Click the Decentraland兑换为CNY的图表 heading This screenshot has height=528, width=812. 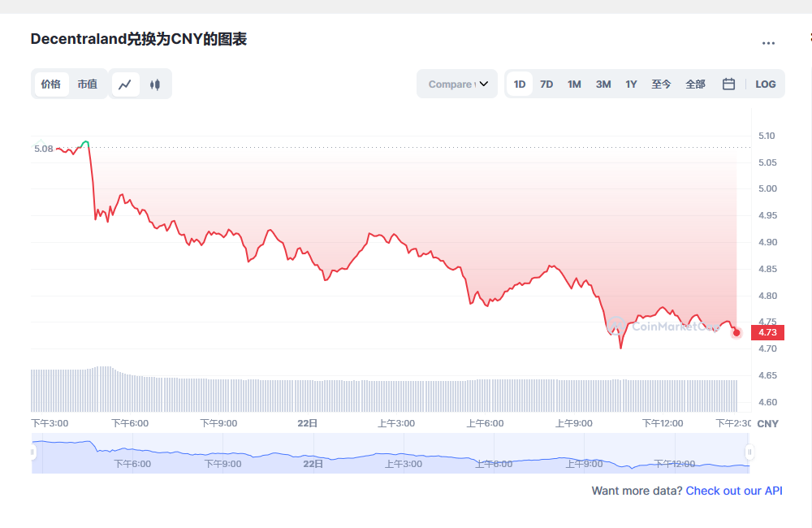pyautogui.click(x=139, y=39)
